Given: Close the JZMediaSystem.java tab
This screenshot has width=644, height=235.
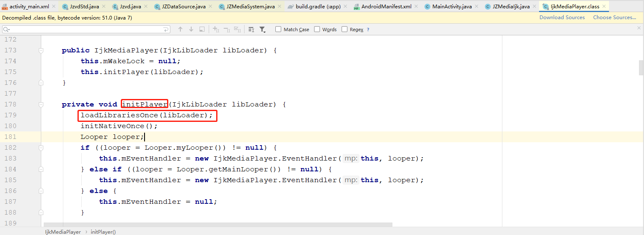Looking at the screenshot, I should coord(280,7).
